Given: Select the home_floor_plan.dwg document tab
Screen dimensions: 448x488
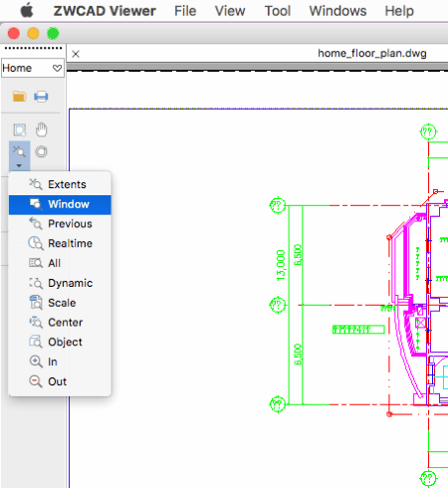Looking at the screenshot, I should point(372,54).
